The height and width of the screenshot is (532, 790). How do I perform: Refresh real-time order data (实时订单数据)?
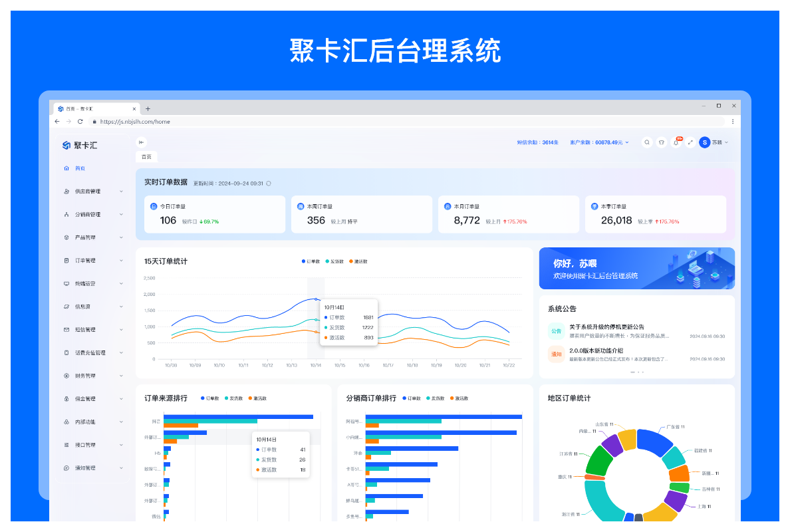click(269, 183)
